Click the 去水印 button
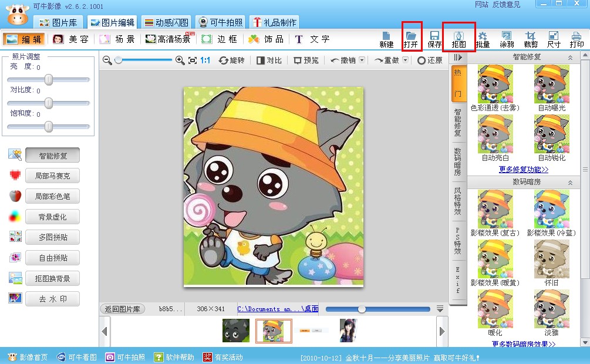 (x=53, y=299)
